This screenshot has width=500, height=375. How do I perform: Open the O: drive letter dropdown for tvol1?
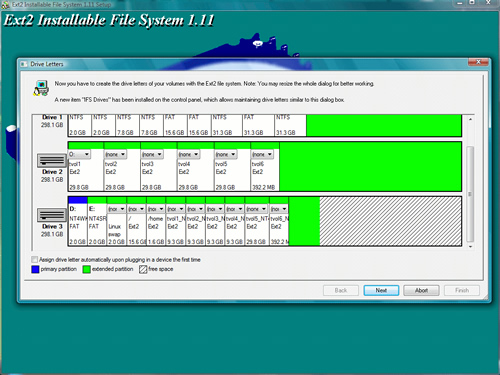[79, 154]
